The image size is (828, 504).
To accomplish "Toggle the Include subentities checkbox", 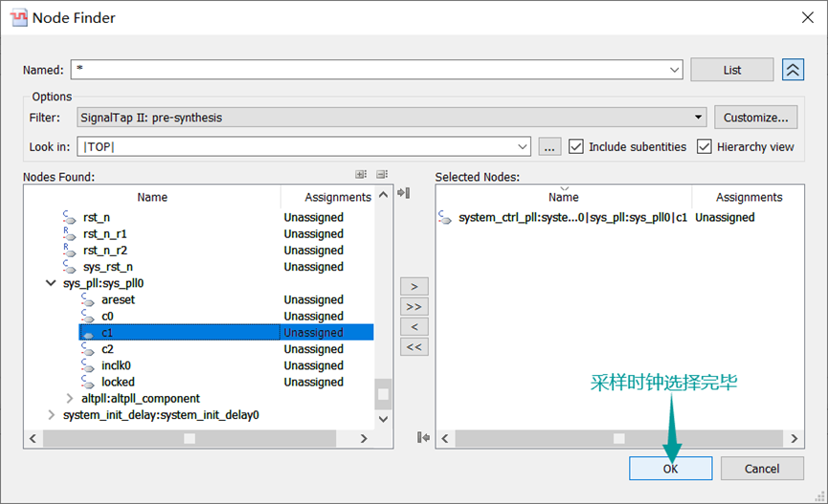I will [575, 146].
